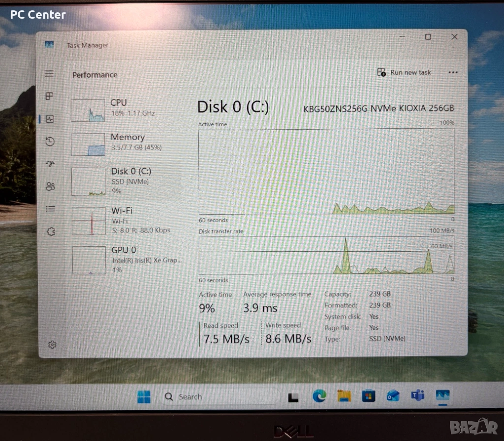
Task: Go to Users page icon
Action: pyautogui.click(x=50, y=186)
